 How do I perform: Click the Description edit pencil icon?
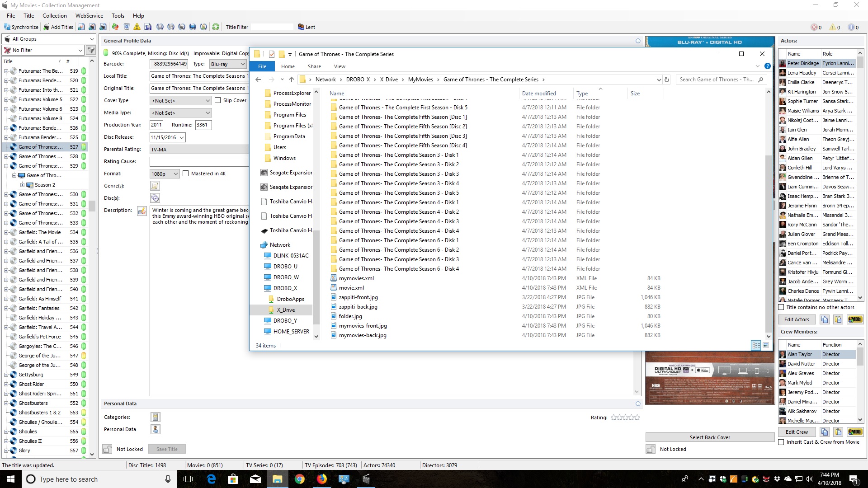pos(142,211)
